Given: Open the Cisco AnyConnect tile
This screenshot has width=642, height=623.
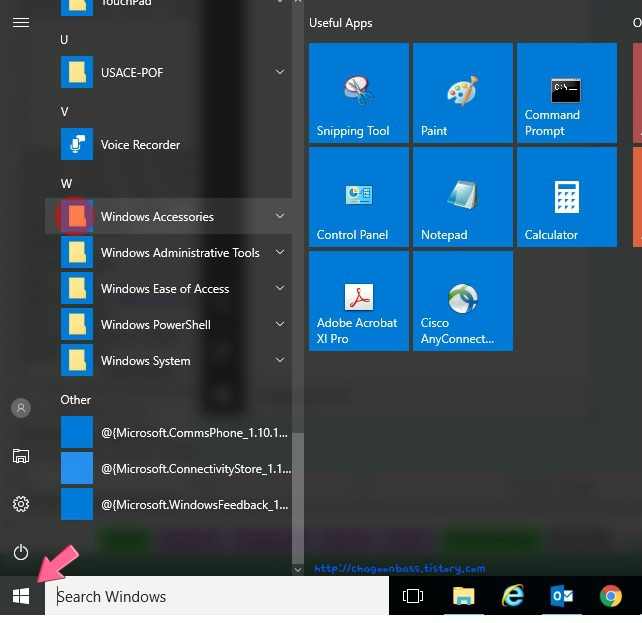Looking at the screenshot, I should 463,301.
